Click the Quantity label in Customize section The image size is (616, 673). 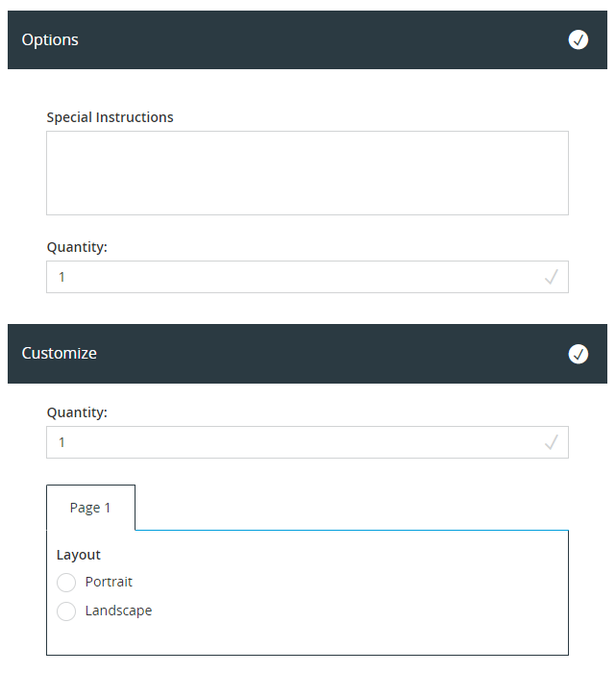click(x=77, y=412)
